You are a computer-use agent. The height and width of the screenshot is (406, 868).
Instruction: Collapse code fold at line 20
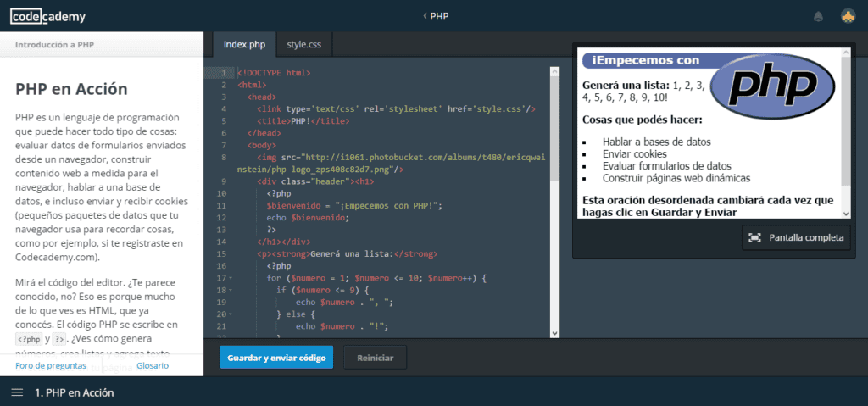click(x=231, y=314)
